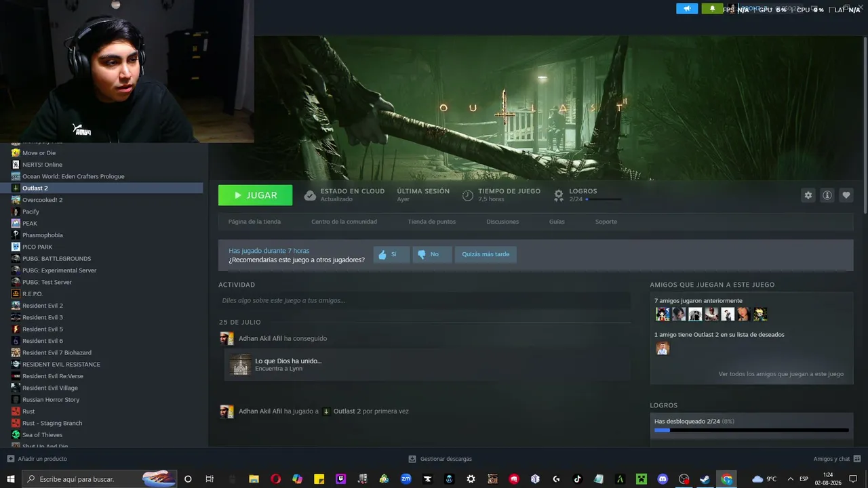Open Discord from the taskbar
This screenshot has width=868, height=488.
tap(663, 479)
